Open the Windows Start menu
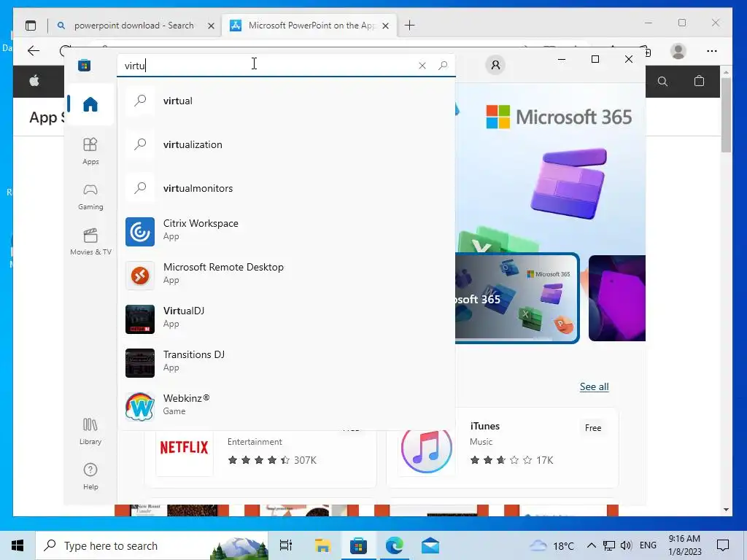 click(18, 545)
